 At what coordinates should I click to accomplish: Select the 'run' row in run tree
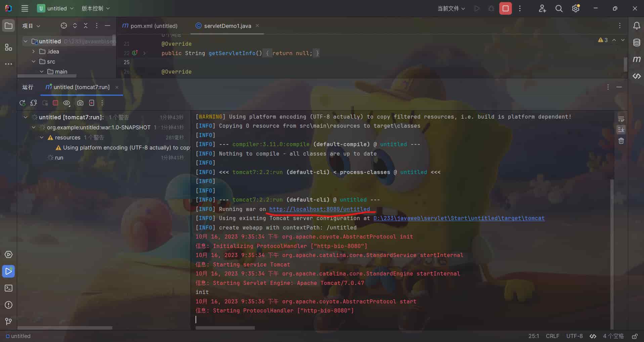tap(103, 158)
